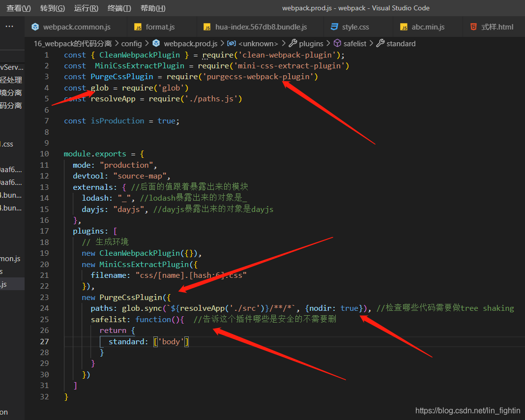This screenshot has width=525, height=420.
Task: Click the safelist breadcrumb
Action: point(355,44)
